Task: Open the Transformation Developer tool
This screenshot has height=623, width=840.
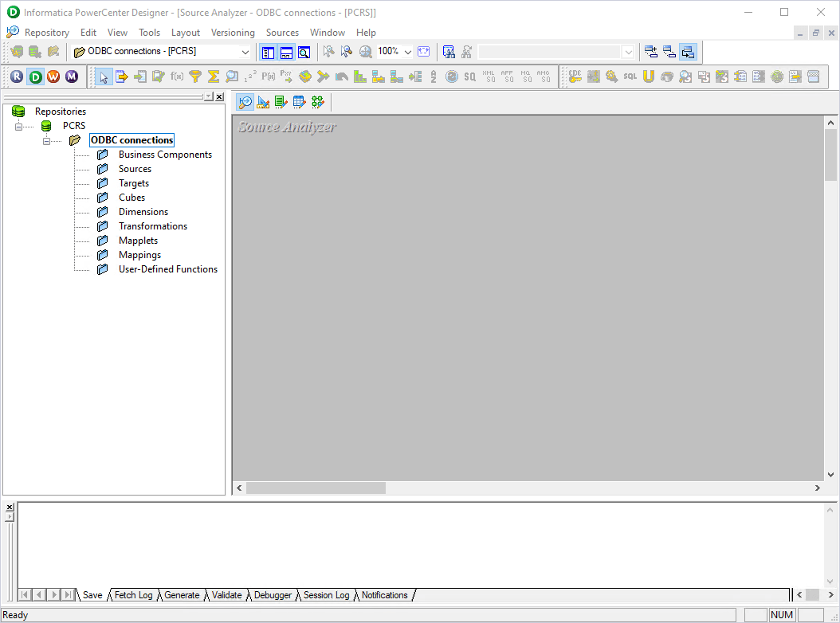Action: [x=281, y=102]
